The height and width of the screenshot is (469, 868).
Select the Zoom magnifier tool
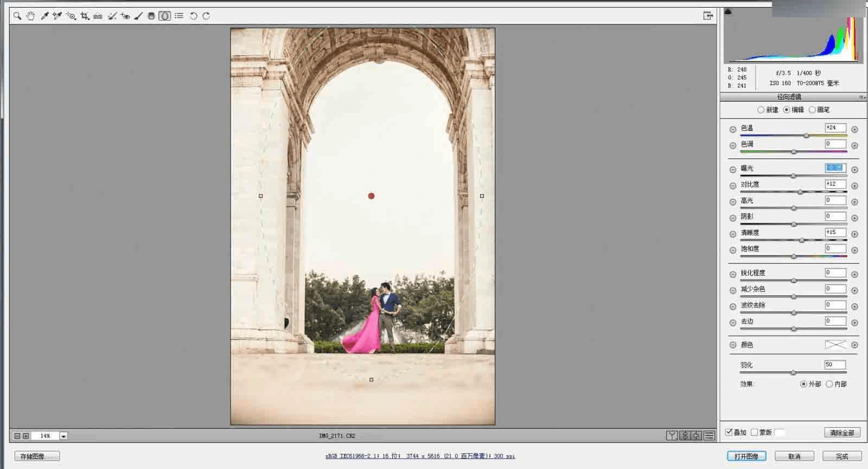(x=17, y=16)
